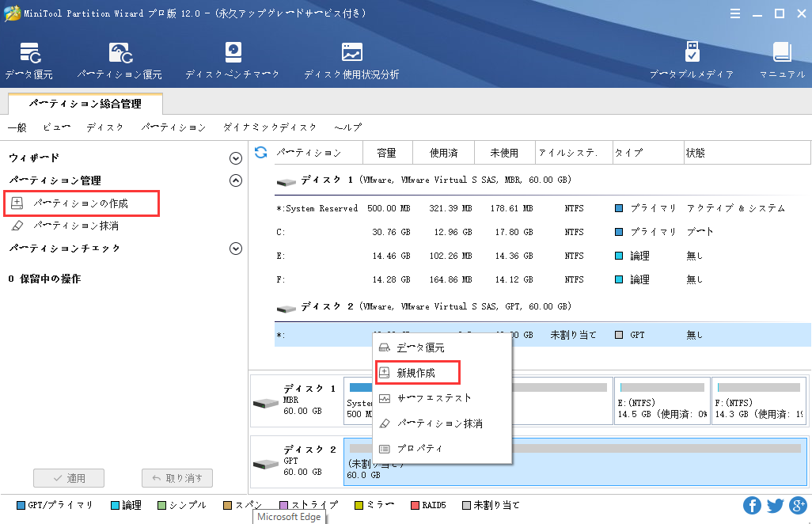Open the Twitter share icon
Screen dimensions: 812x524
pos(775,505)
